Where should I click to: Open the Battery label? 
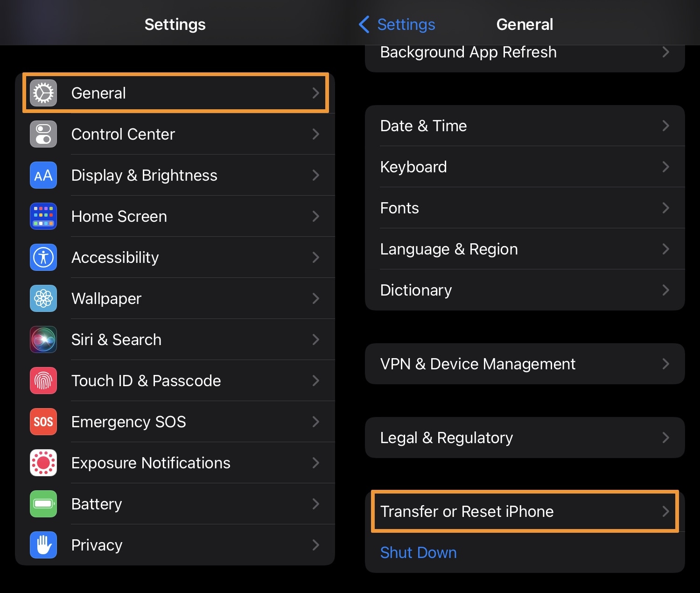[97, 504]
